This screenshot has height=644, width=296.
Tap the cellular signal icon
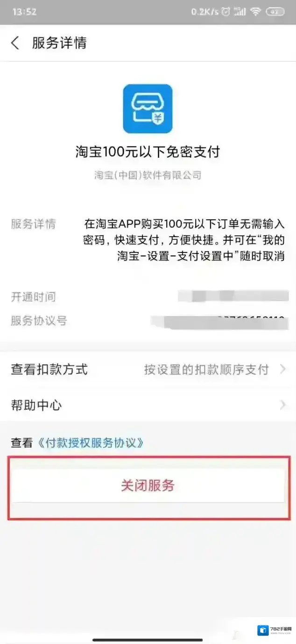(240, 12)
